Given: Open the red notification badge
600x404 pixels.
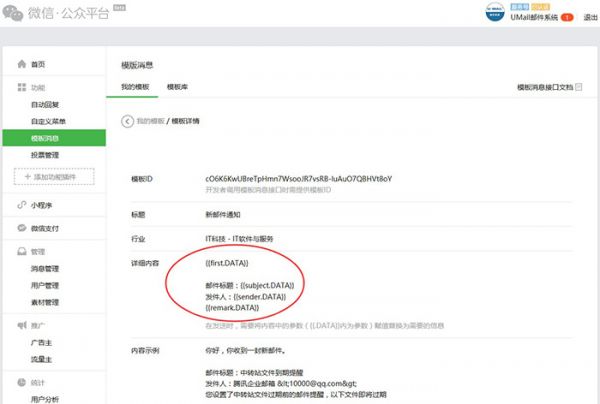Looking at the screenshot, I should tap(567, 17).
